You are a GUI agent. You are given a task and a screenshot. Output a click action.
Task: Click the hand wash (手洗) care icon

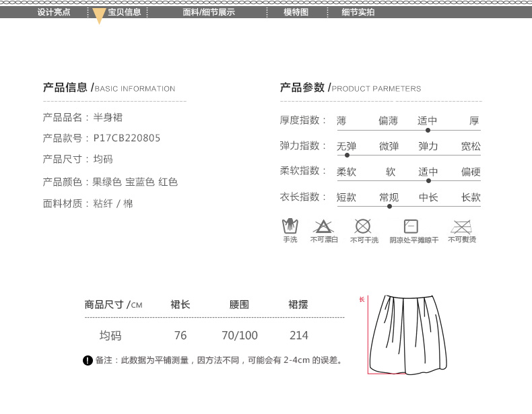pyautogui.click(x=290, y=226)
